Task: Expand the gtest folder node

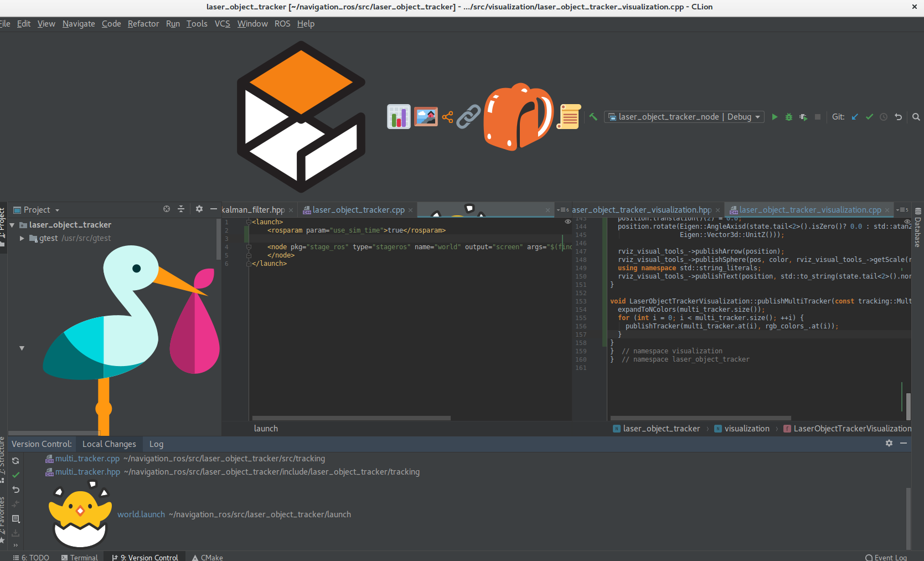Action: 22,238
